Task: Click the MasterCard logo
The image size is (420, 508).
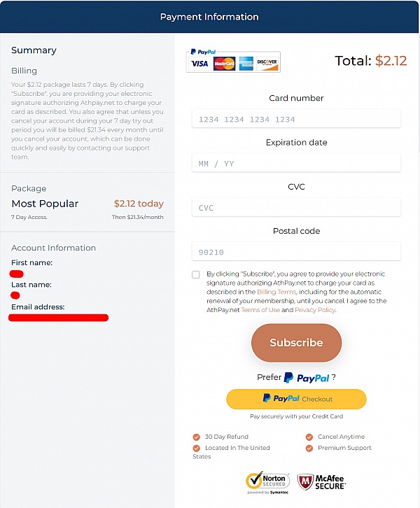Action: [x=224, y=64]
